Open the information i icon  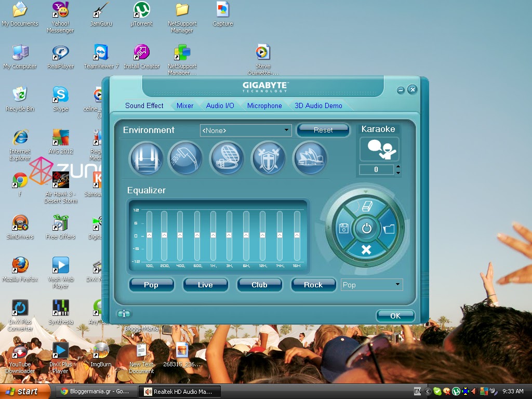coord(124,314)
